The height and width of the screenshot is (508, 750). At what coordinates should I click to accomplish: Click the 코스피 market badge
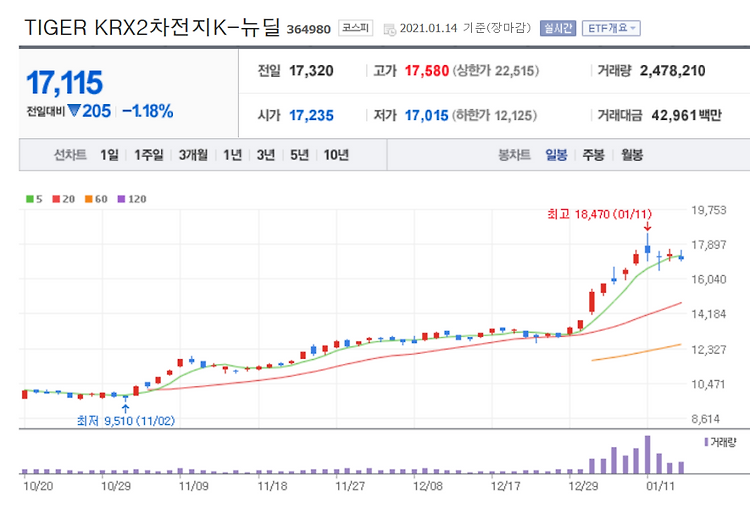[x=355, y=28]
